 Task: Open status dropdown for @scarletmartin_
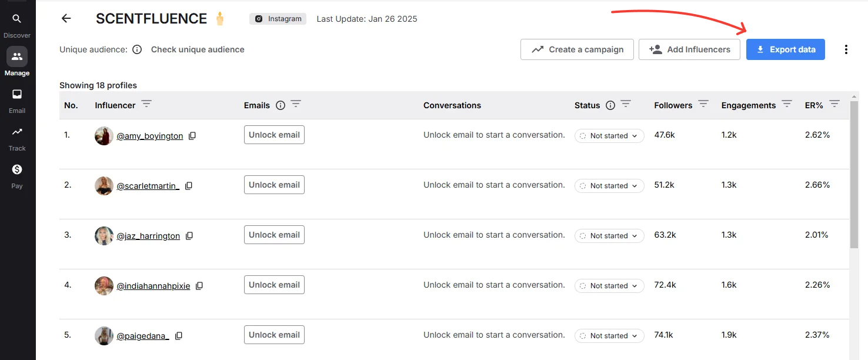point(609,186)
